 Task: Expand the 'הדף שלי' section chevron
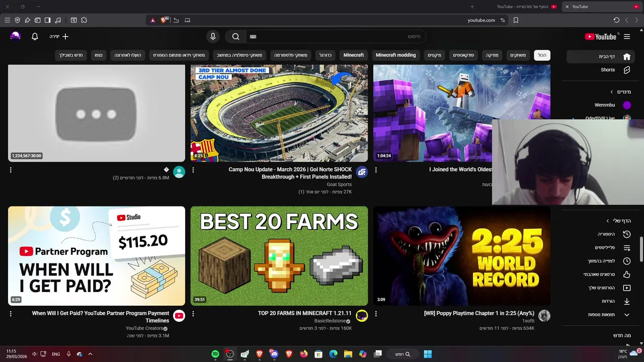pos(608,221)
